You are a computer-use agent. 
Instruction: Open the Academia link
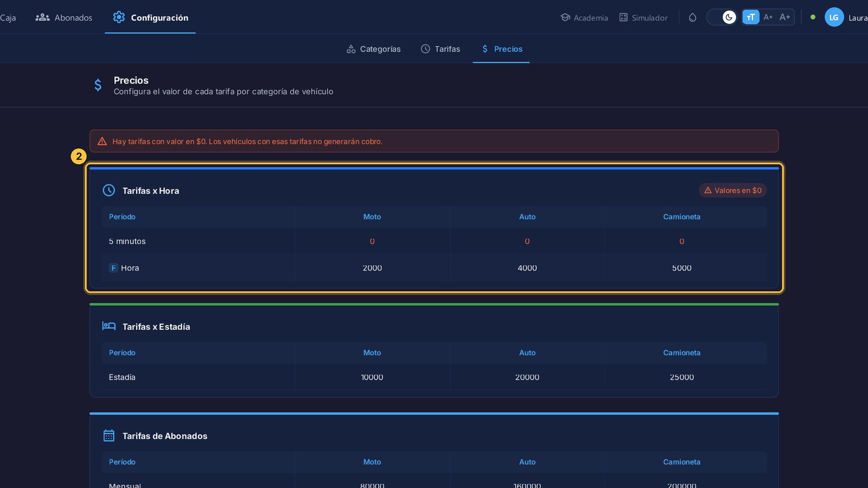(584, 17)
